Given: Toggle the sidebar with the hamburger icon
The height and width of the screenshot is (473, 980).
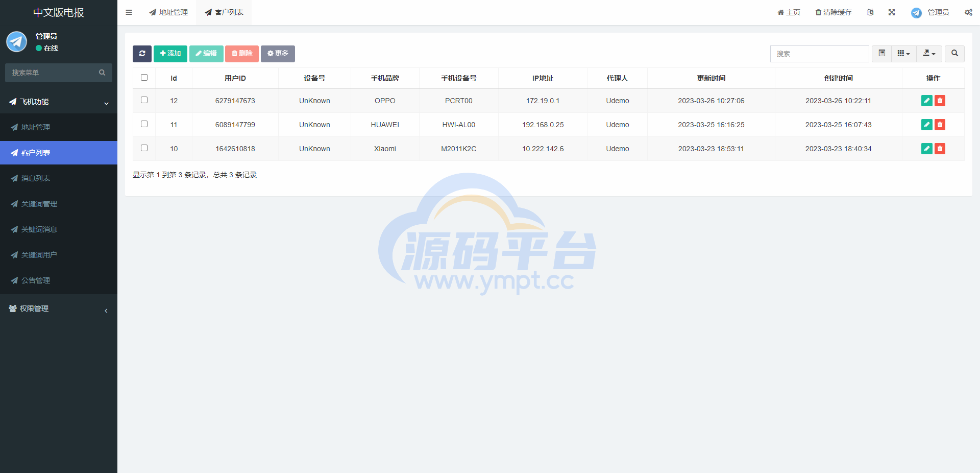Looking at the screenshot, I should pyautogui.click(x=129, y=12).
